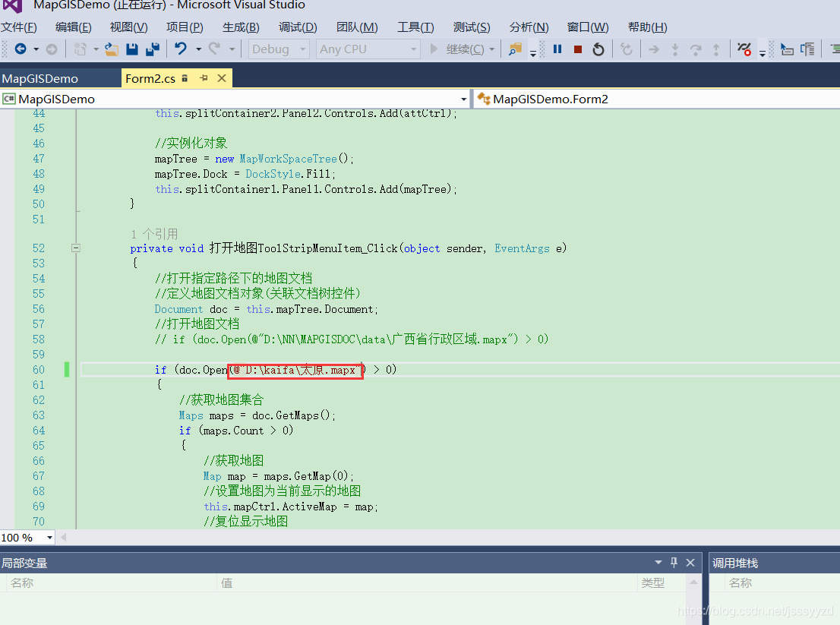Open the 生成(B) menu
This screenshot has height=625, width=840.
click(241, 27)
